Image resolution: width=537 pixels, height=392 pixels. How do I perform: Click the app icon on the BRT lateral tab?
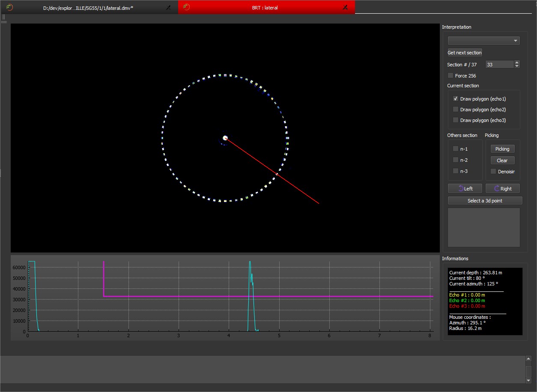tap(186, 7)
